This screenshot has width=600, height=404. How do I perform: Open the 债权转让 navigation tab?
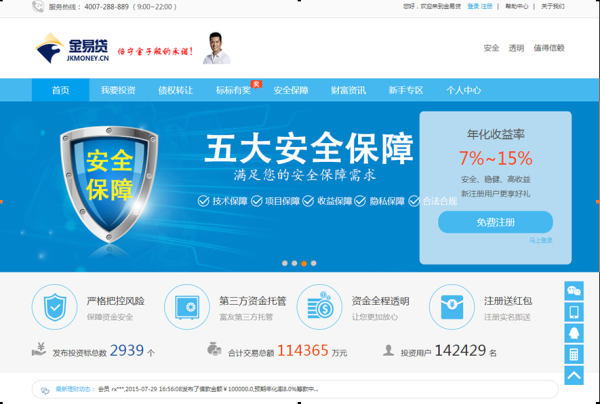[x=175, y=90]
